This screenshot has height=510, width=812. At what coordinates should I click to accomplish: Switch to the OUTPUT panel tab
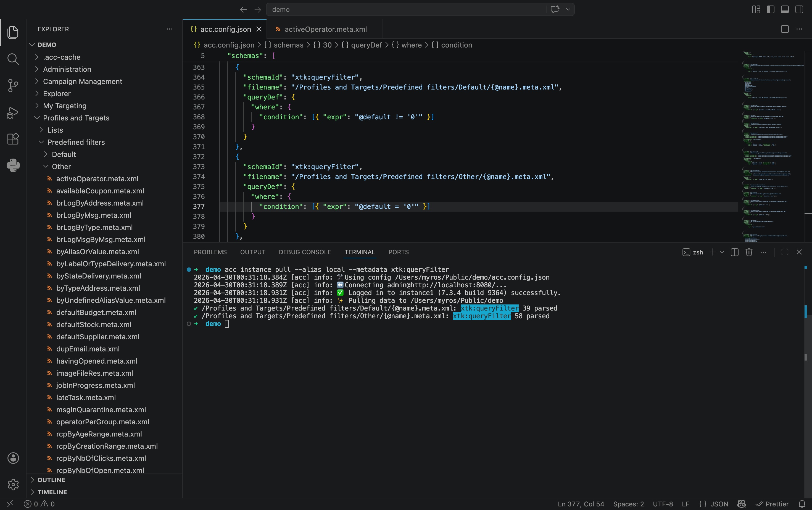click(x=252, y=252)
